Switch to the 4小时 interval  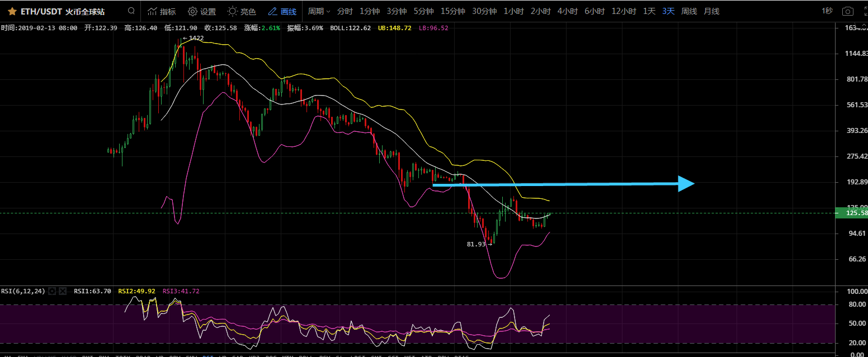[x=567, y=11]
